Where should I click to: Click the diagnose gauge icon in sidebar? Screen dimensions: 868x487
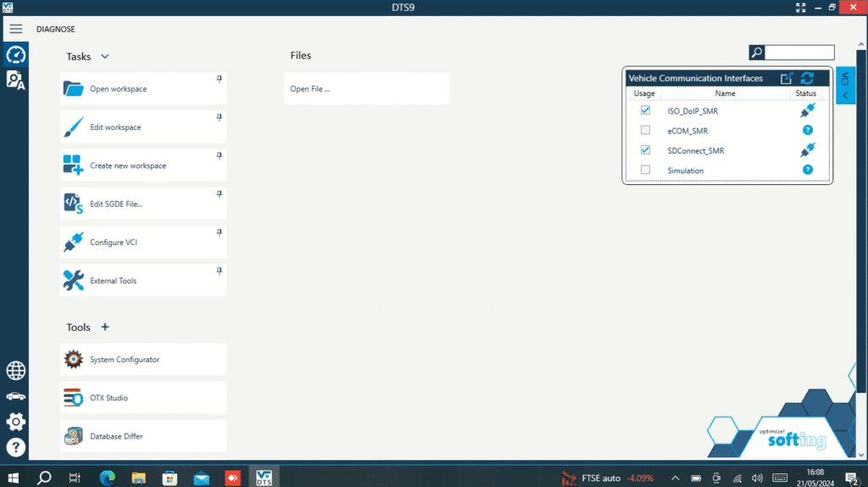click(x=15, y=55)
